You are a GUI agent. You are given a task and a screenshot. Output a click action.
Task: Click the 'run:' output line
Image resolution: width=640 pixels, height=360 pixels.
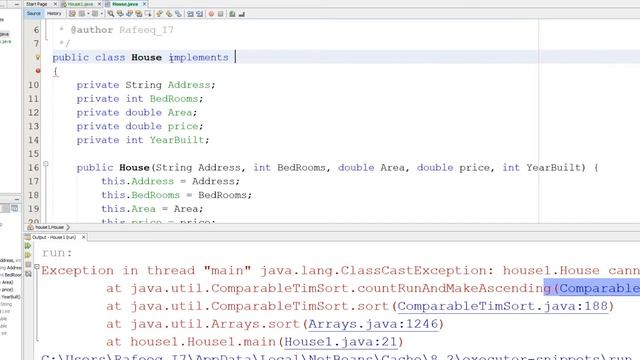tap(57, 253)
